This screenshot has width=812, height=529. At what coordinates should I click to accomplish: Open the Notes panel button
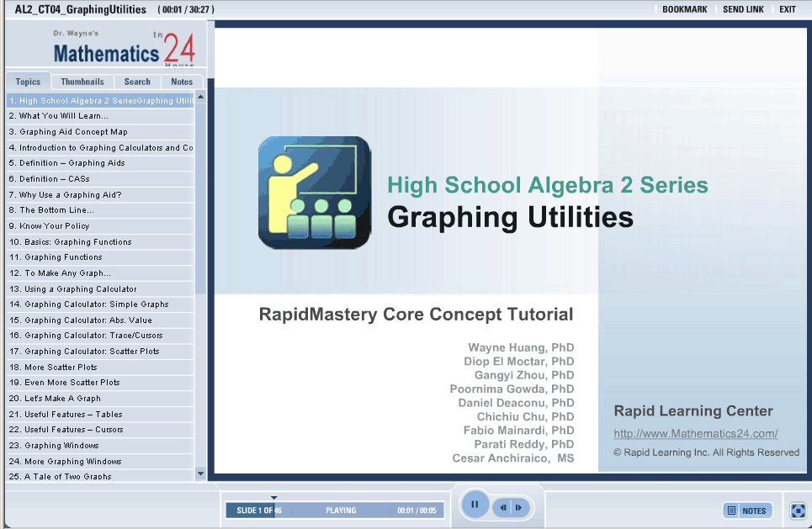coord(747,510)
